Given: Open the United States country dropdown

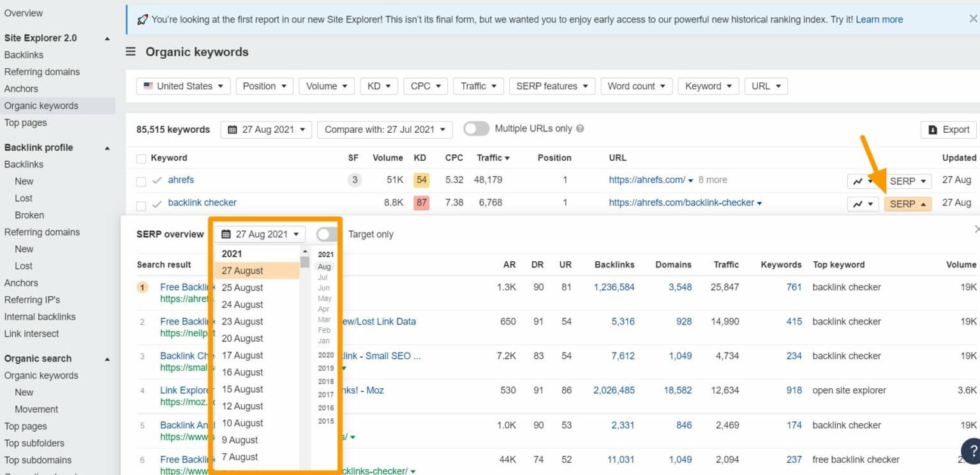Looking at the screenshot, I should [183, 86].
